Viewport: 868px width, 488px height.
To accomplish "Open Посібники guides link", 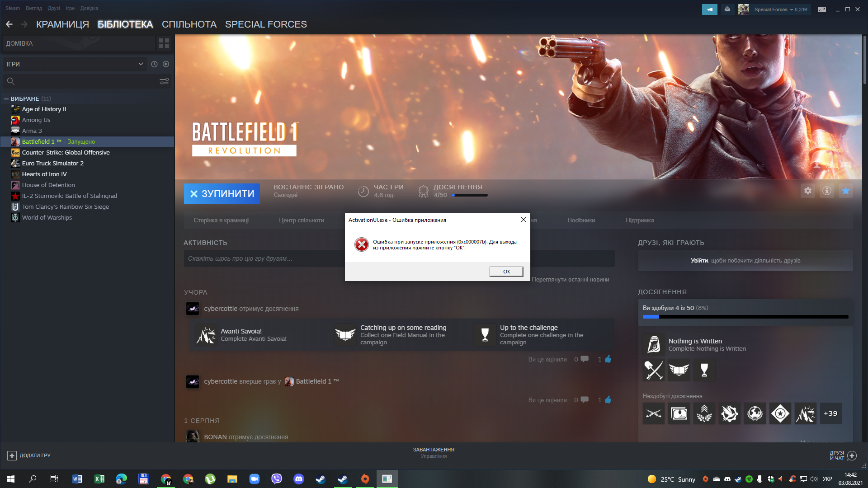I will tap(581, 221).
